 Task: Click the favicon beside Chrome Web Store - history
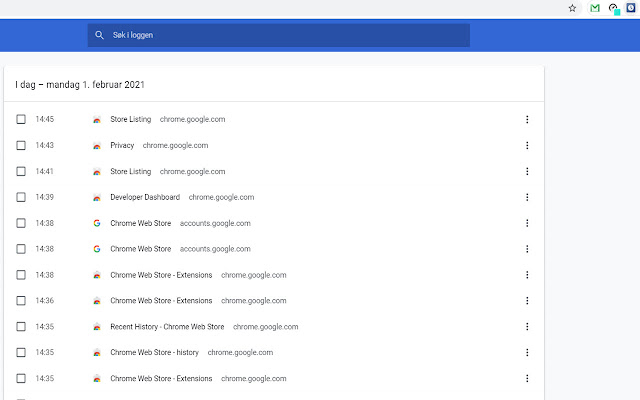(x=97, y=353)
